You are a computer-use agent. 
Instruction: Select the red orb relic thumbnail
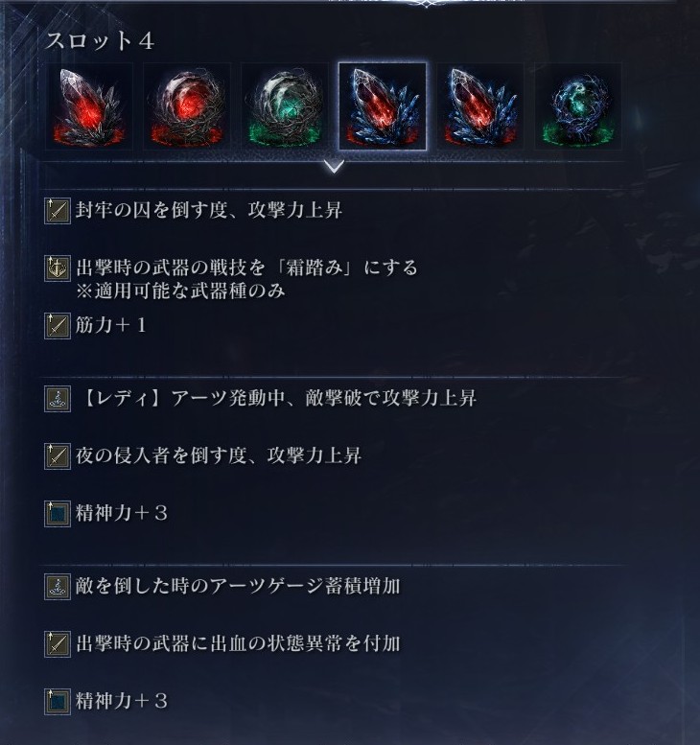pos(187,106)
